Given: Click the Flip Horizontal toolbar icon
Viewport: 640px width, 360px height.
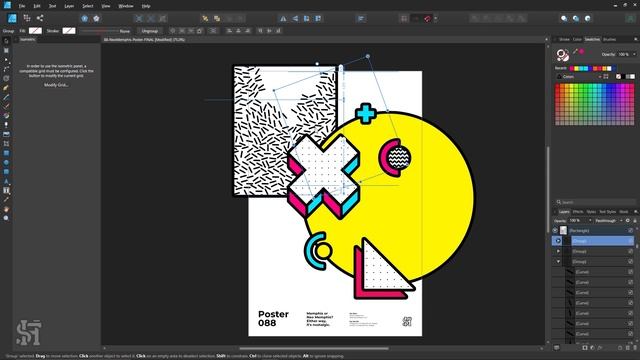Looking at the screenshot, I should (283, 18).
